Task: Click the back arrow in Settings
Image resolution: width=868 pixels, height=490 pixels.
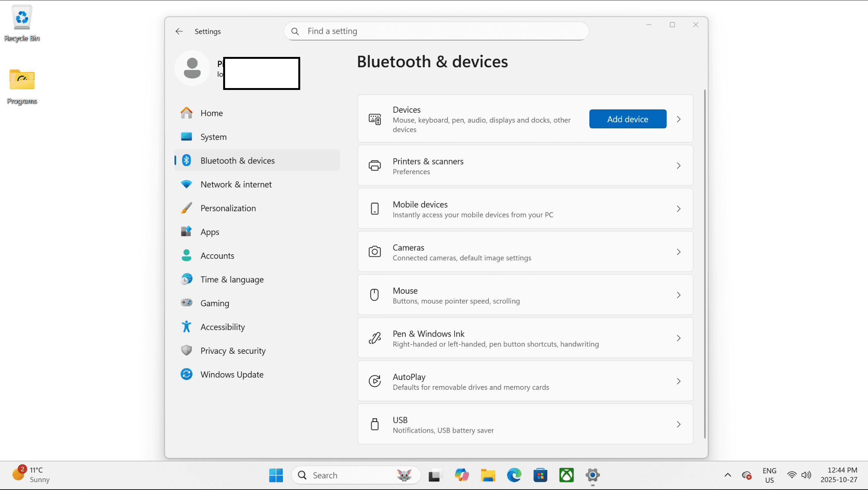Action: (x=179, y=32)
